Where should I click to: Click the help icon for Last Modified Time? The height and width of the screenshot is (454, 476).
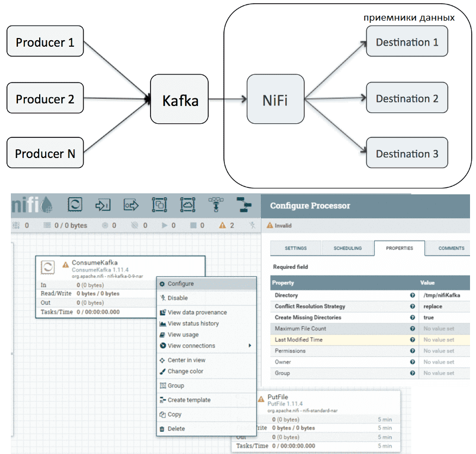[x=412, y=339]
